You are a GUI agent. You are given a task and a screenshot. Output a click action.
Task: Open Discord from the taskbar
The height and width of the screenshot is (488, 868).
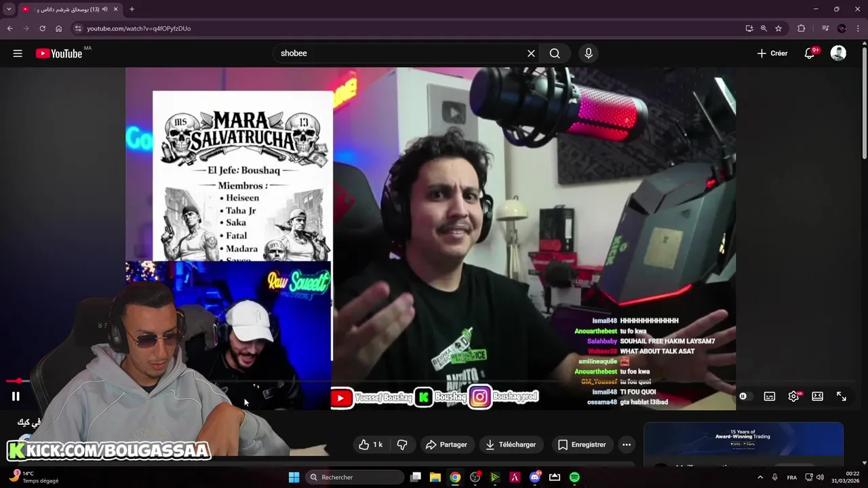tap(535, 477)
